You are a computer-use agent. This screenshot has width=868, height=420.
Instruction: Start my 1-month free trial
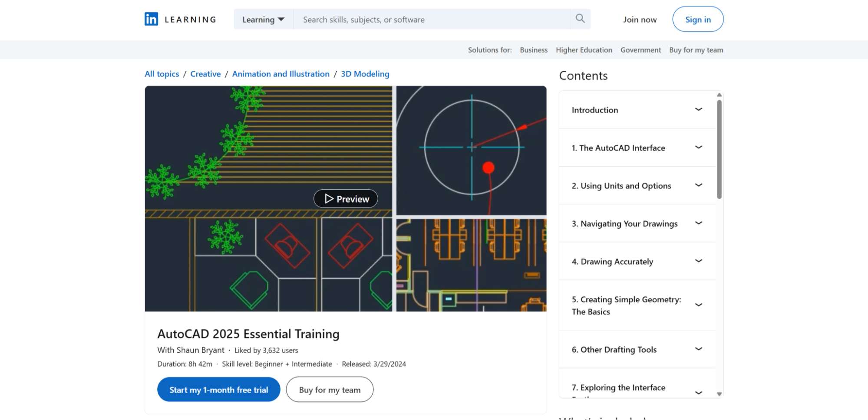pyautogui.click(x=218, y=390)
